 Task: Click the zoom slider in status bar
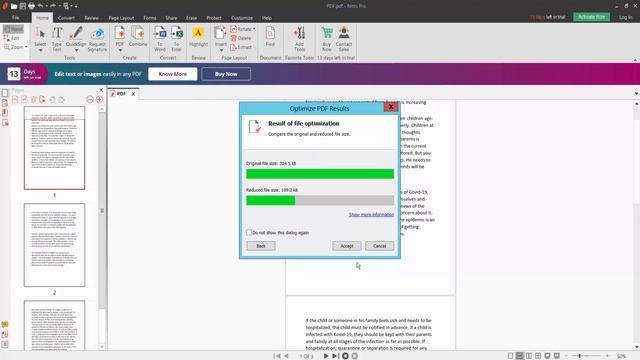(x=580, y=356)
